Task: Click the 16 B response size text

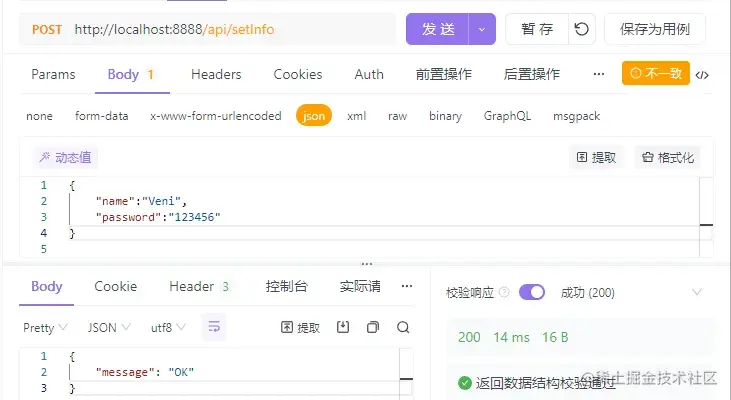Action: [x=555, y=338]
